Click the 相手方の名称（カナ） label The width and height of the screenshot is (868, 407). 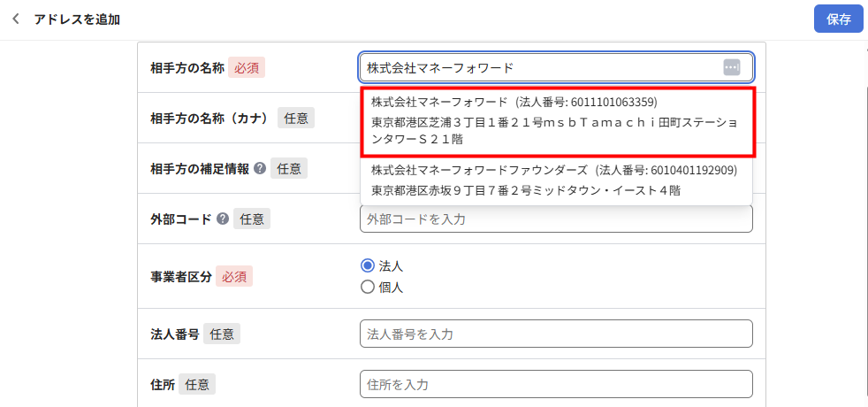pyautogui.click(x=209, y=118)
